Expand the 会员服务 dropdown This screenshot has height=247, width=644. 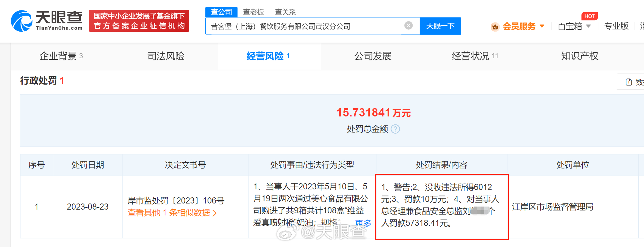(x=542, y=26)
